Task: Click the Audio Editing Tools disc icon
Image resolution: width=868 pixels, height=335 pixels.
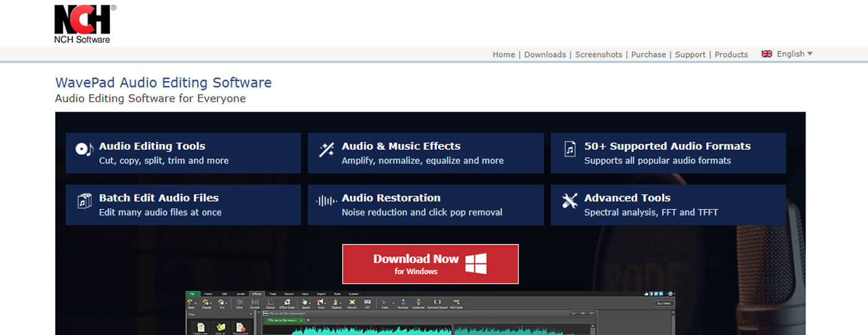Action: tap(84, 149)
